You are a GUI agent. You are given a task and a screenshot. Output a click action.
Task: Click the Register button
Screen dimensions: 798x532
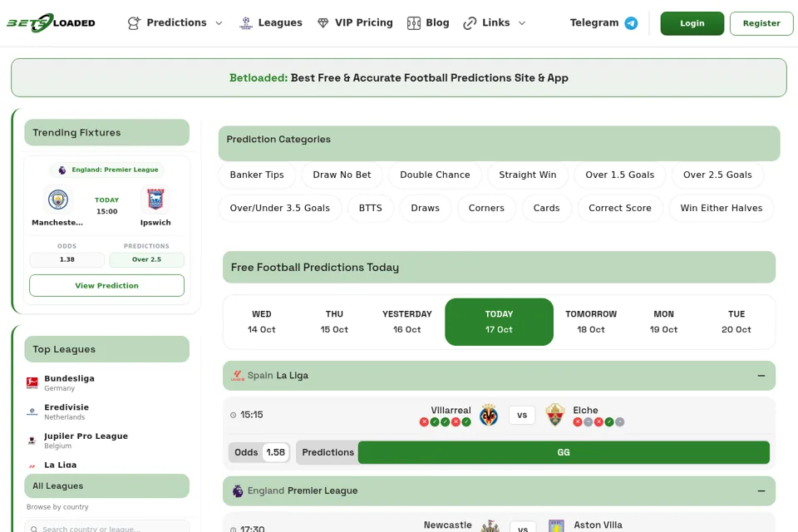point(761,23)
